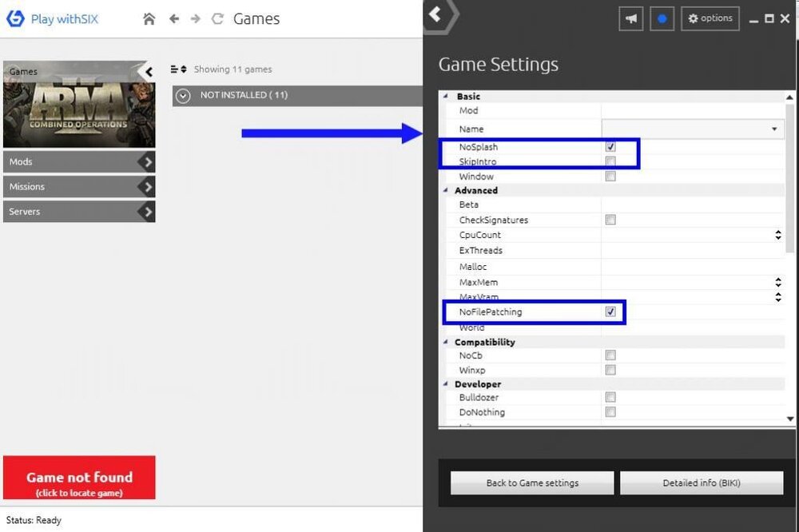The width and height of the screenshot is (799, 532).
Task: Open the announcements megaphone icon
Action: pos(631,19)
